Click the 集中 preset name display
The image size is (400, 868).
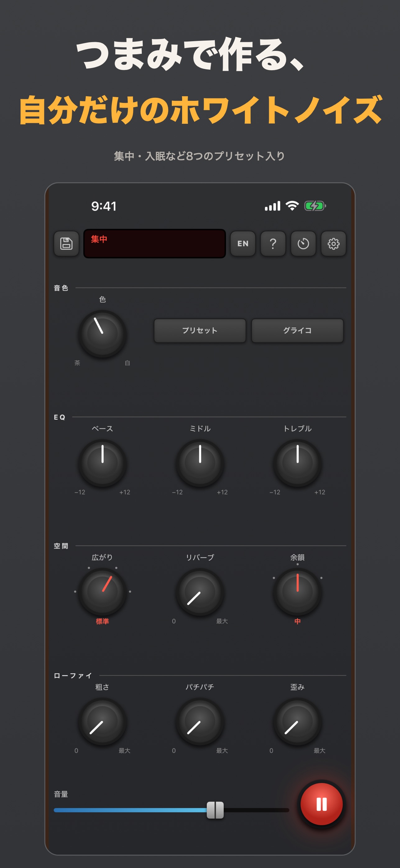[x=154, y=244]
